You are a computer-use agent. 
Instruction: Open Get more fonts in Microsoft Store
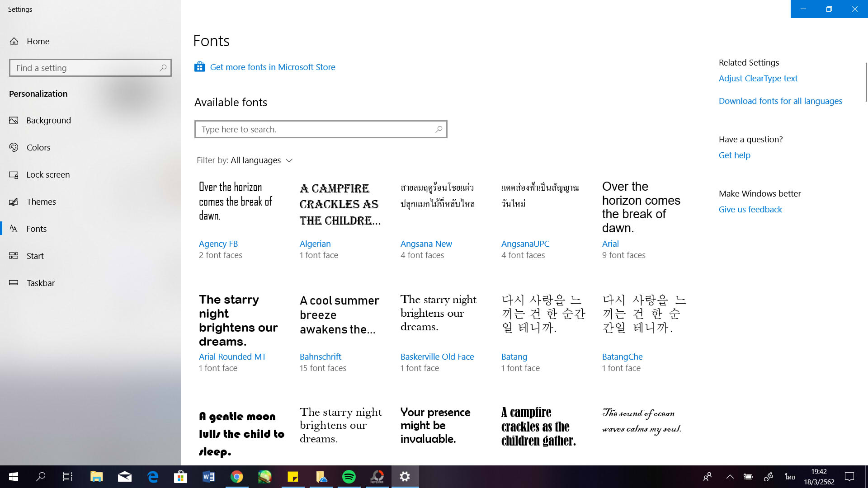272,67
